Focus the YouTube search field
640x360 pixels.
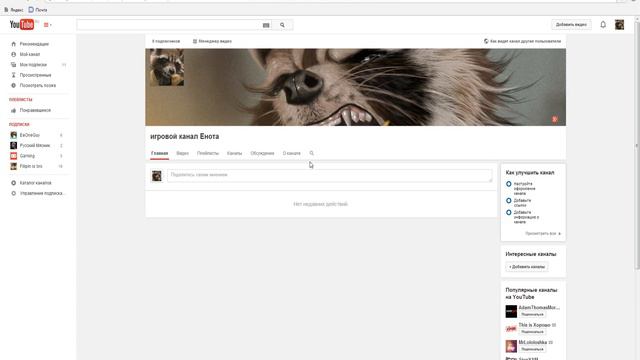pos(168,25)
